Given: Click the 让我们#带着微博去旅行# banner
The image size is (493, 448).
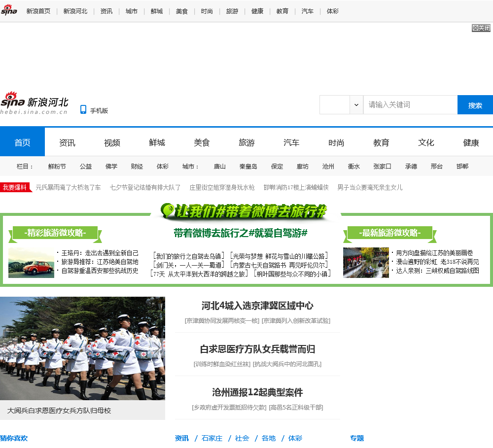Looking at the screenshot, I should [245, 211].
